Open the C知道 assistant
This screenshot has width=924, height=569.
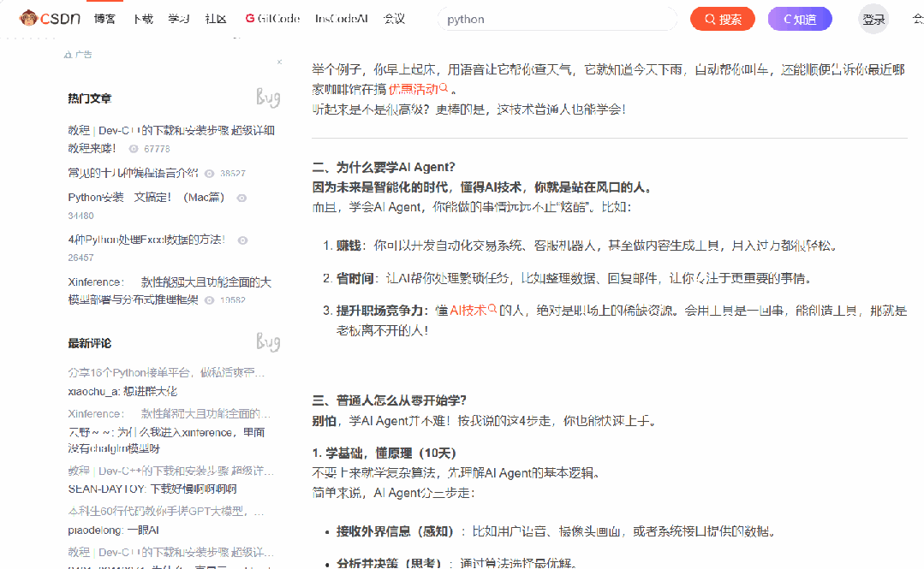coord(799,18)
